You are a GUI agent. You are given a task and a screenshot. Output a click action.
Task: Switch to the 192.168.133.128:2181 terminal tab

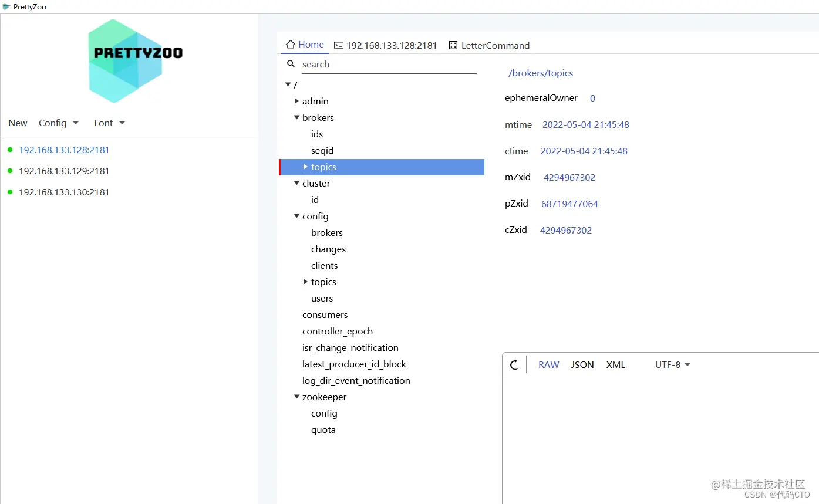(x=385, y=45)
